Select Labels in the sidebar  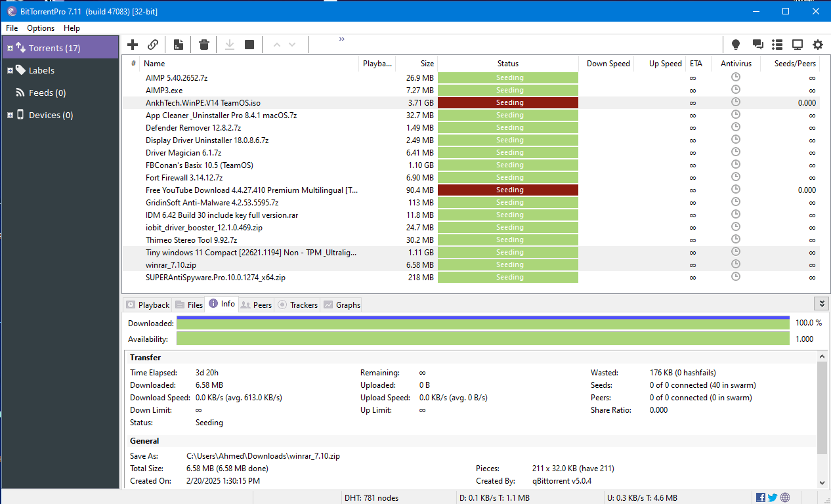tap(41, 70)
